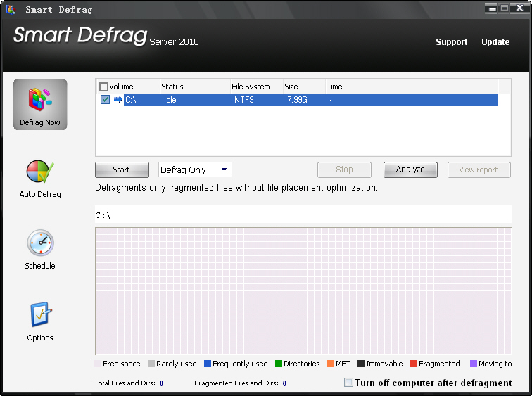Close the Smart Defrag window
Screen dimensions: 532x396
(x=519, y=8)
